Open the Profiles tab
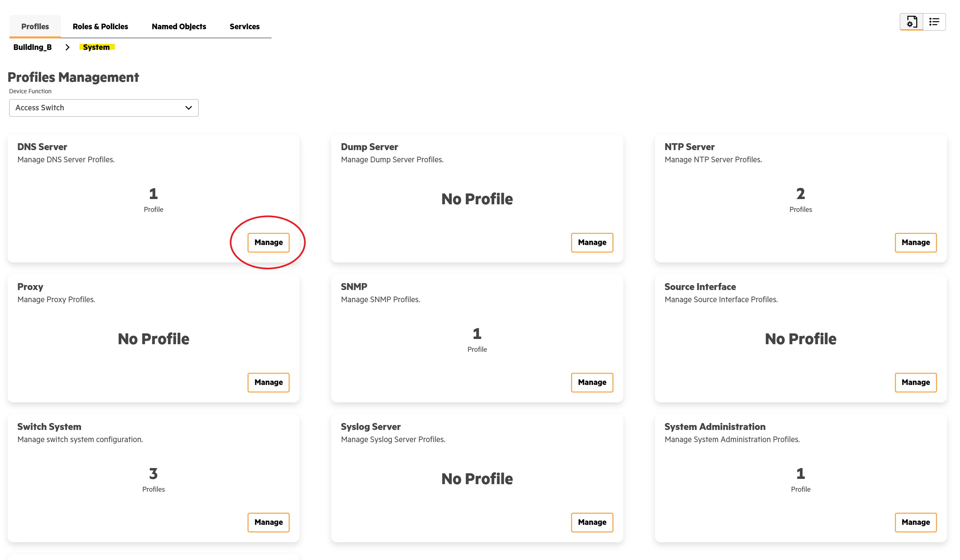The height and width of the screenshot is (560, 960). (x=35, y=27)
